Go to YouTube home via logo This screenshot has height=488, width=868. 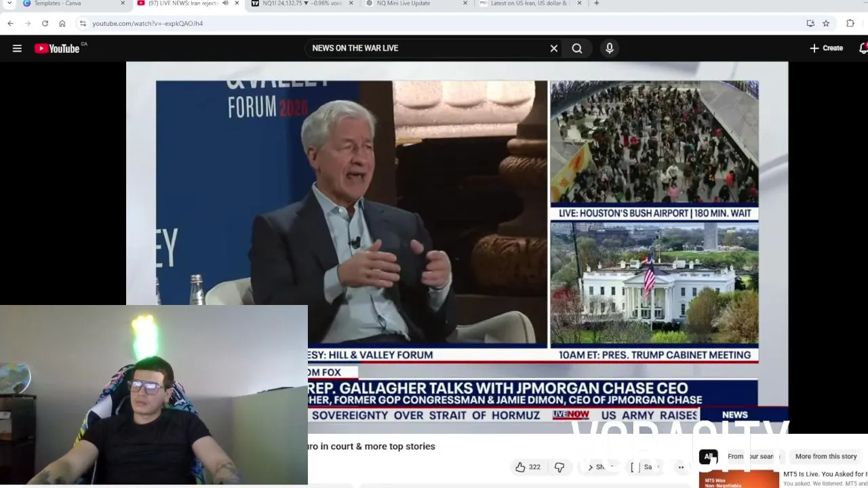tap(57, 48)
